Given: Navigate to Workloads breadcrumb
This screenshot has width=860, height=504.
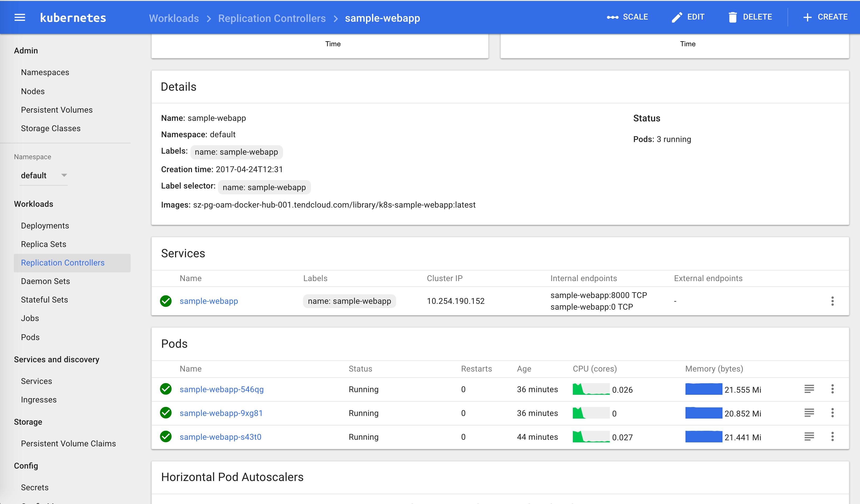Looking at the screenshot, I should (174, 18).
